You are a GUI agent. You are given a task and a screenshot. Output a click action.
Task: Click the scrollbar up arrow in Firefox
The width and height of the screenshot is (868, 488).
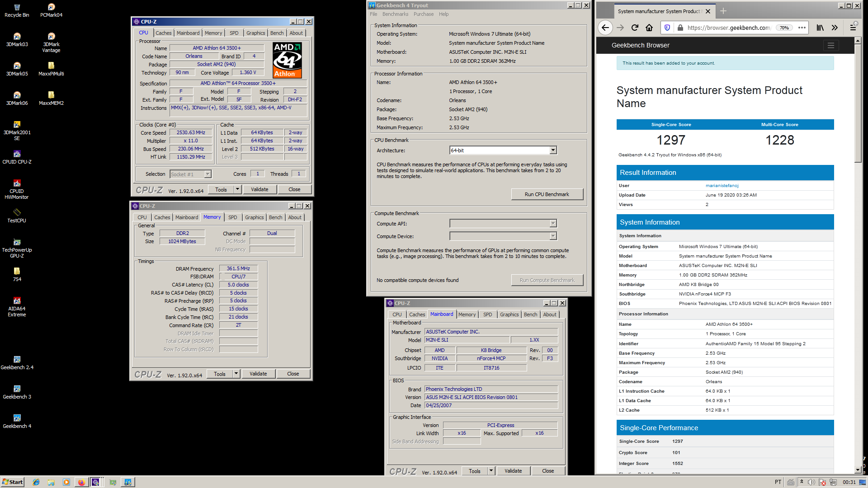(858, 41)
